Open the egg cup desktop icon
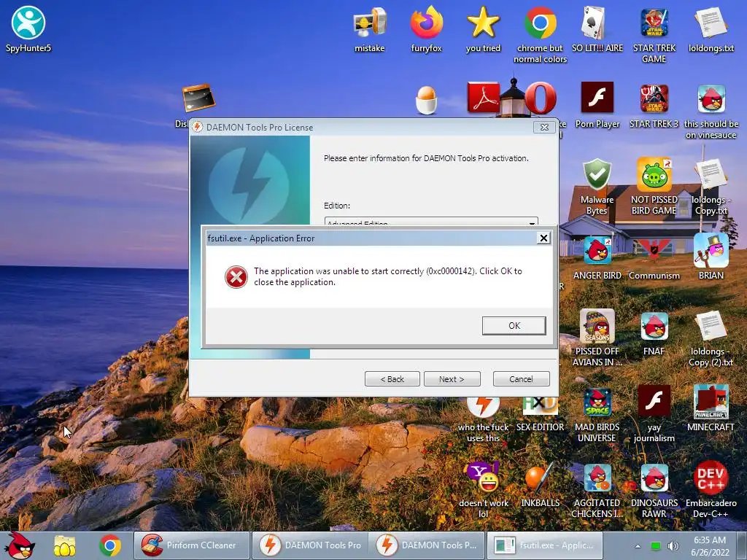The width and height of the screenshot is (747, 560). pos(426,99)
